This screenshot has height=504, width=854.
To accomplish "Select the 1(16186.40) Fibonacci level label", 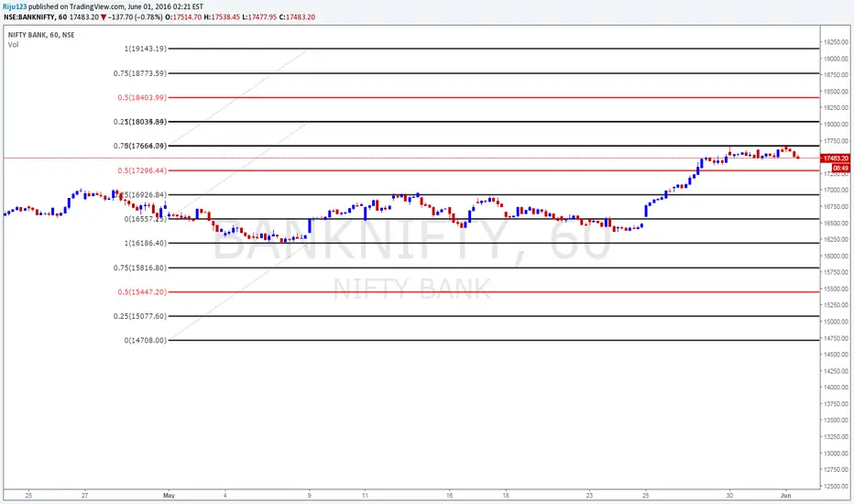I will point(146,243).
